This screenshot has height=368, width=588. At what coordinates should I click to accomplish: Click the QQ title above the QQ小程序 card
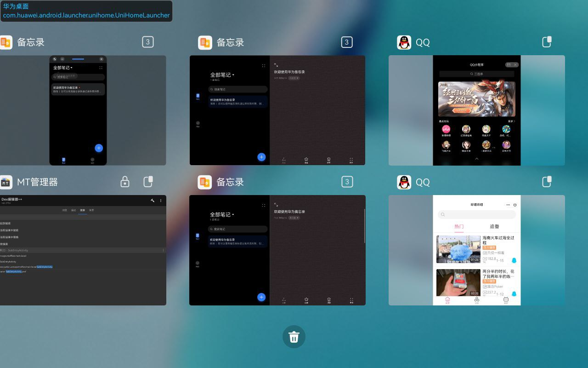pyautogui.click(x=423, y=42)
